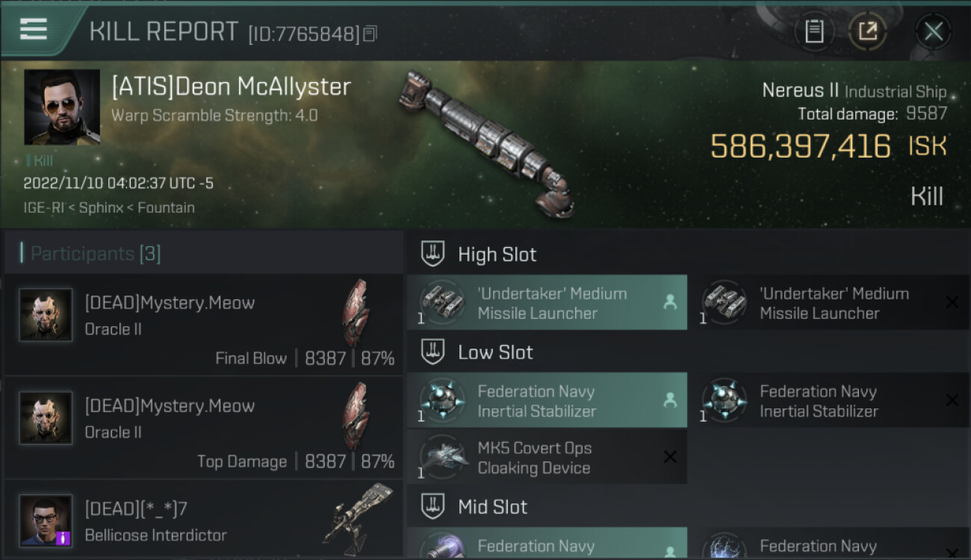Image resolution: width=971 pixels, height=560 pixels.
Task: Select the highlighted 'Undertaker' Medium Missile Launcher
Action: pos(547,303)
